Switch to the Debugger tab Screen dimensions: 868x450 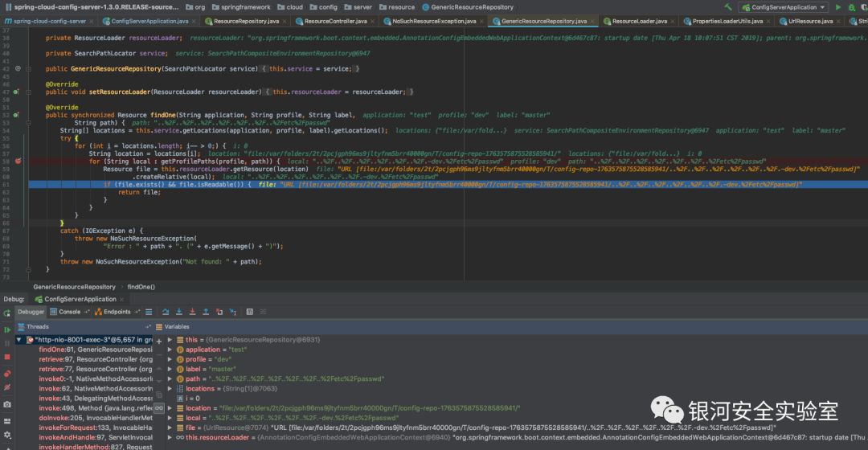click(x=31, y=312)
